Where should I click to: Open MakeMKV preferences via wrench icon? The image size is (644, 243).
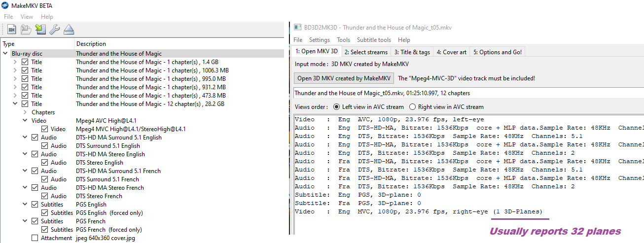click(x=54, y=30)
